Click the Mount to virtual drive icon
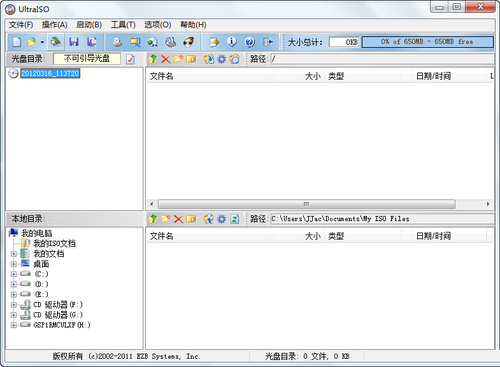Image resolution: width=500 pixels, height=367 pixels. point(171,42)
